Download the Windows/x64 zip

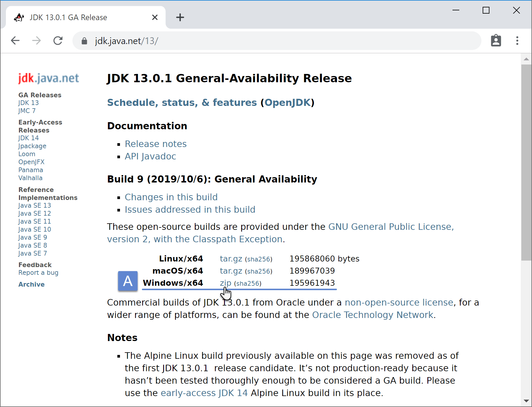coord(226,283)
